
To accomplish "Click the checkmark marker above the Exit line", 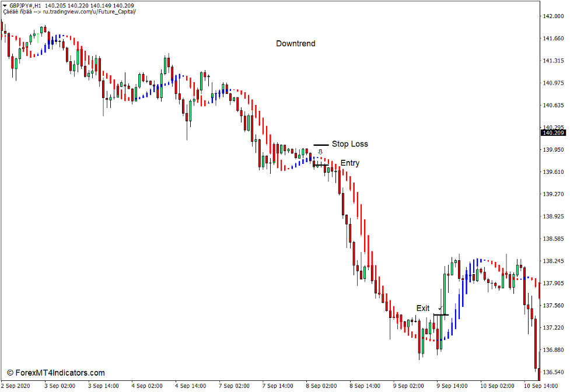I will click(440, 308).
